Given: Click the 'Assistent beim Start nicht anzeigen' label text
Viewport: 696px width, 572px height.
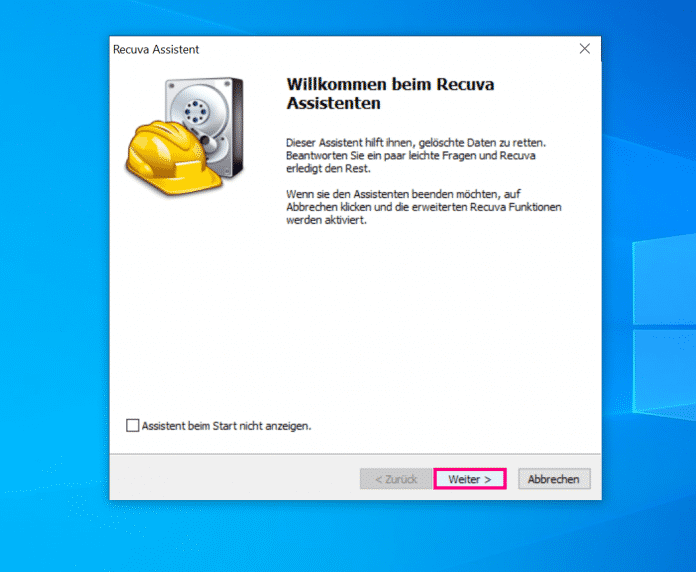Looking at the screenshot, I should (226, 425).
